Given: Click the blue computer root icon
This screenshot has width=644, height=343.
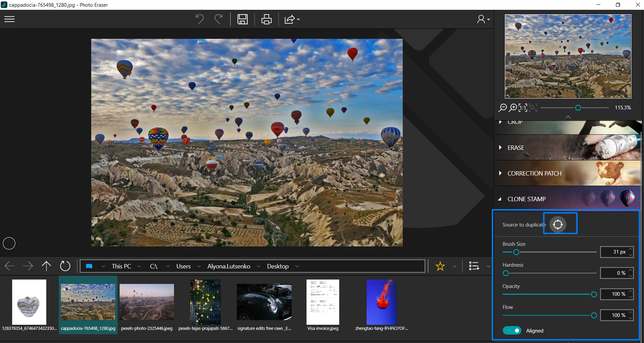Looking at the screenshot, I should pos(89,266).
